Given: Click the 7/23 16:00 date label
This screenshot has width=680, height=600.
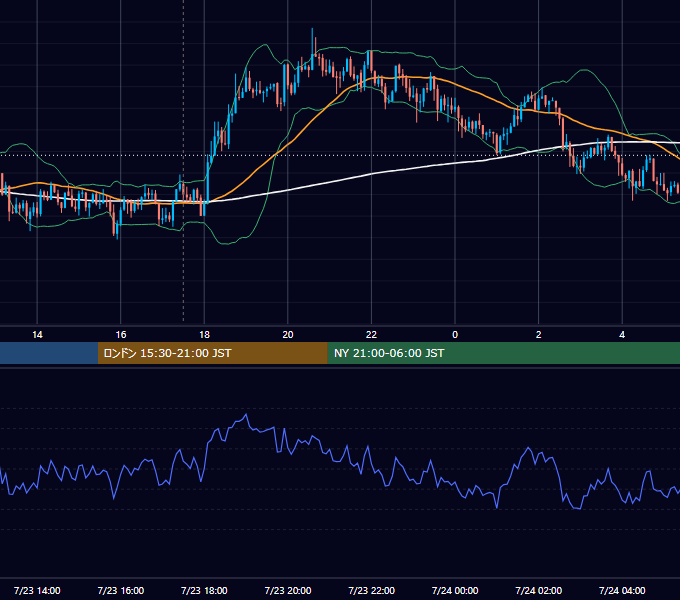Looking at the screenshot, I should (121, 590).
